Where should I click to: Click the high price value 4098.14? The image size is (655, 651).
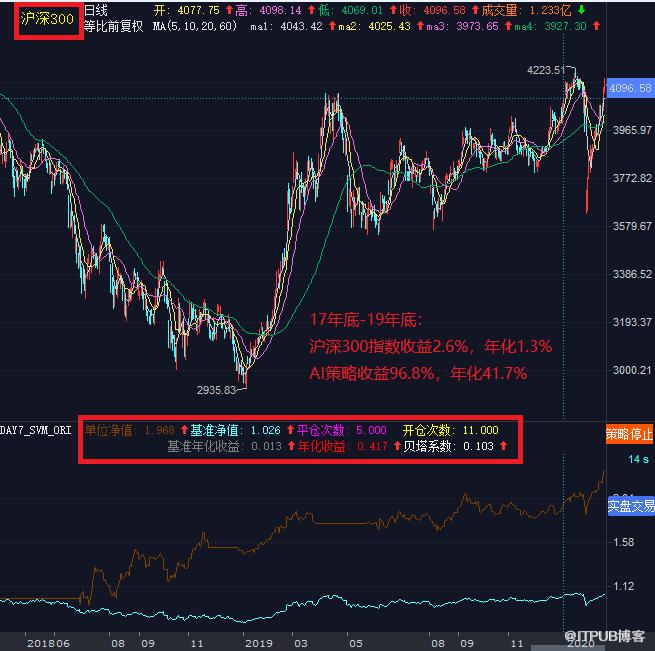click(x=280, y=10)
